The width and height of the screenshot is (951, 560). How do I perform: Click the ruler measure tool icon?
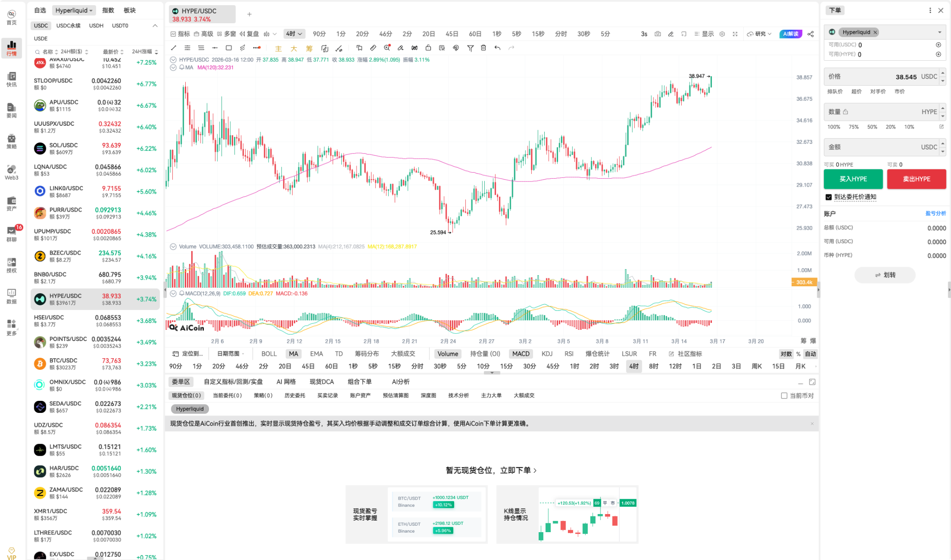[373, 48]
